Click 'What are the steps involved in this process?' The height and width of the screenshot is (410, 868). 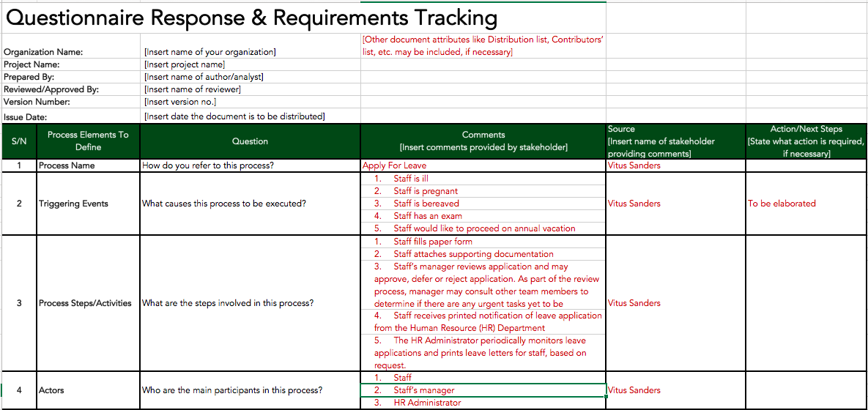(251, 303)
